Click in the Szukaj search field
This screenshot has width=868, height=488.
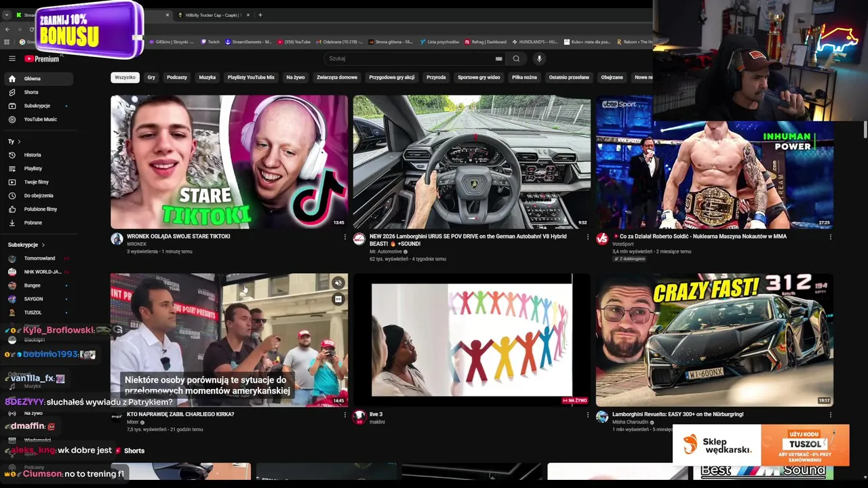pos(410,59)
